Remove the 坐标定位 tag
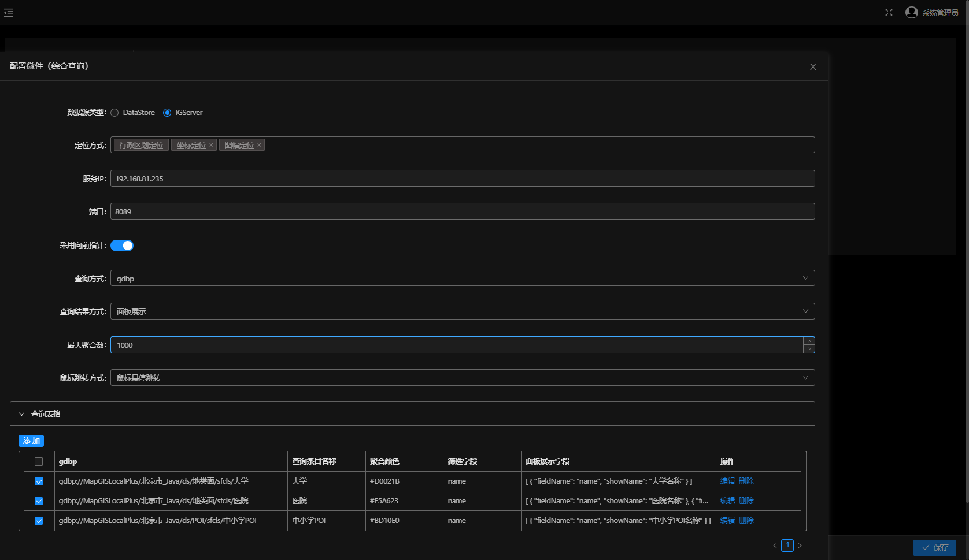Viewport: 969px width, 560px height. coord(211,146)
